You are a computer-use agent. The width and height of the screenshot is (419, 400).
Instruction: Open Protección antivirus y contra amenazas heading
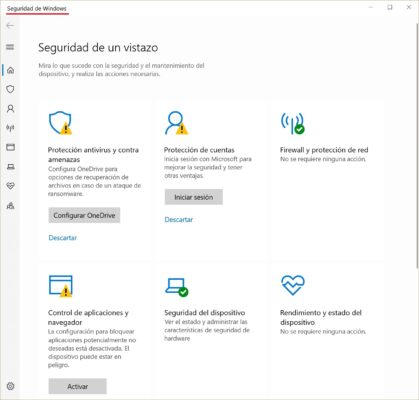pyautogui.click(x=93, y=155)
